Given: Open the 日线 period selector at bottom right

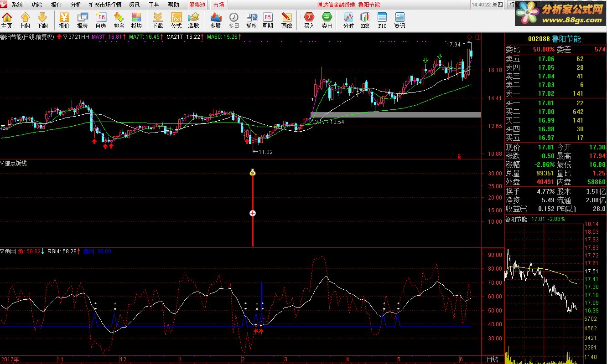Looking at the screenshot, I should pyautogui.click(x=493, y=359).
